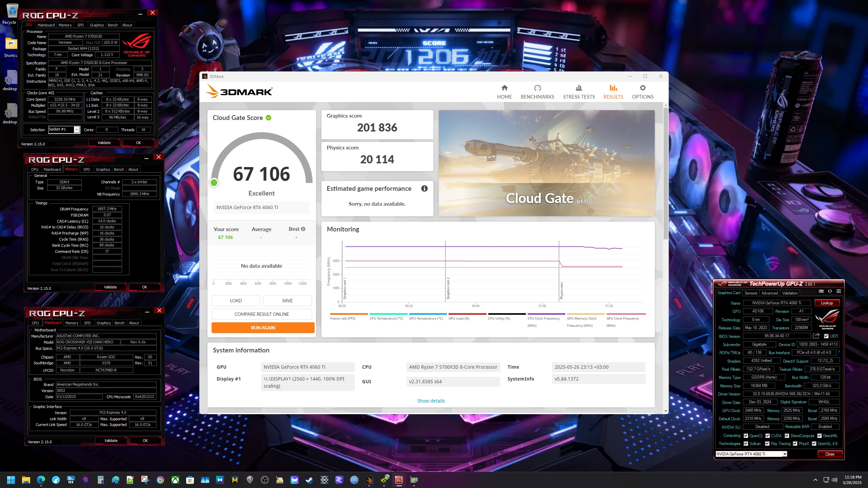
Task: Toggle the DirectML checkbox in GPU-Z
Action: pos(820,436)
